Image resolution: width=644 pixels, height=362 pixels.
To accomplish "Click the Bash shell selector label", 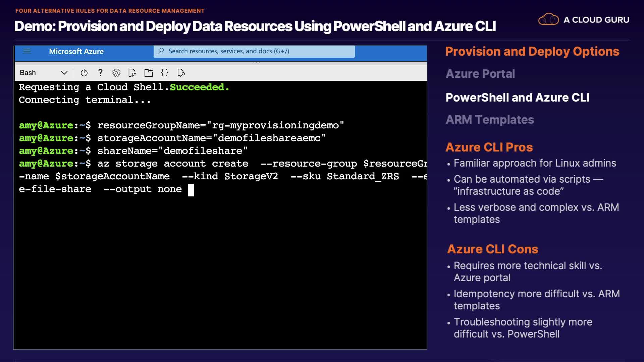I will click(28, 73).
